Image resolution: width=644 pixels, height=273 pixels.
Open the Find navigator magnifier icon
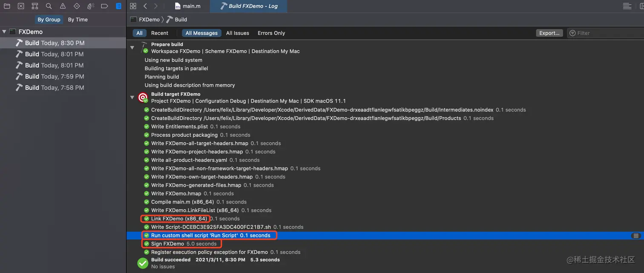click(49, 6)
